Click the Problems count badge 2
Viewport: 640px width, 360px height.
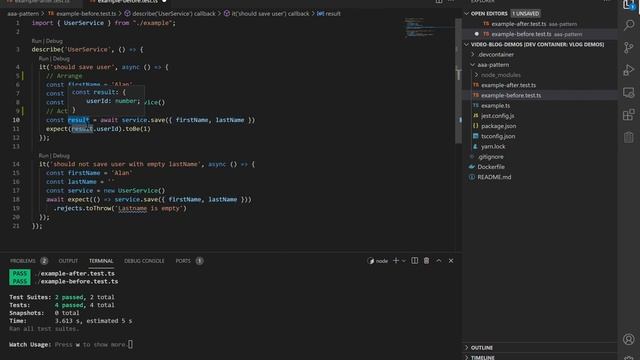pyautogui.click(x=44, y=261)
